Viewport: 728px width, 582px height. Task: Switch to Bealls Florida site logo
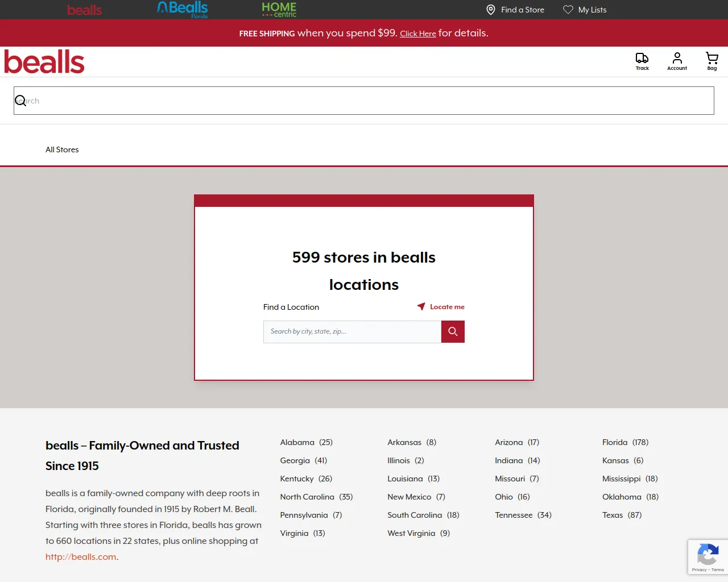tap(183, 10)
